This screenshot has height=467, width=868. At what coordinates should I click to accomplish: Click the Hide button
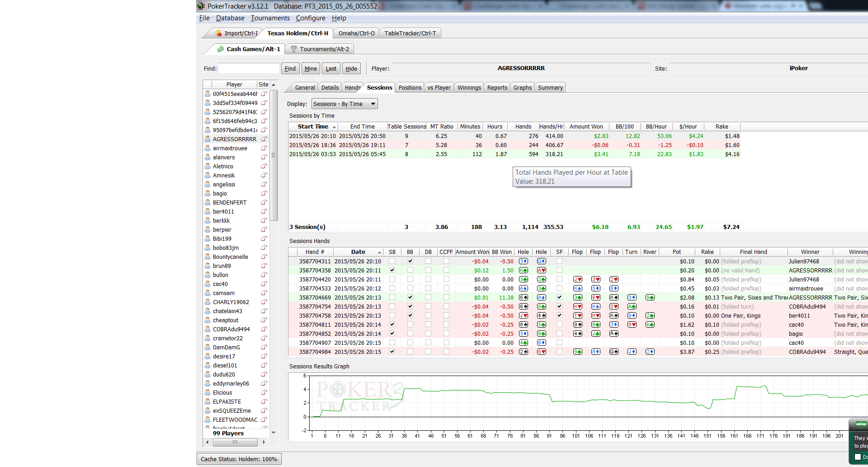point(351,68)
